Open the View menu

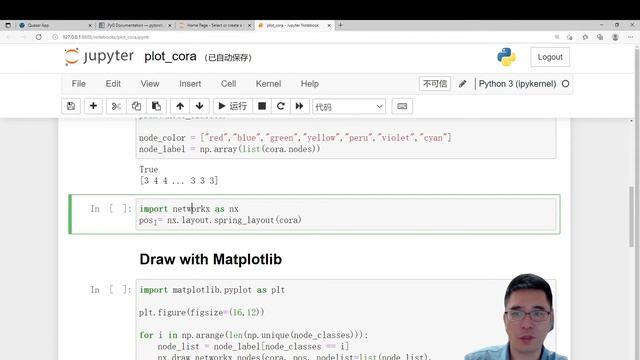pos(150,84)
